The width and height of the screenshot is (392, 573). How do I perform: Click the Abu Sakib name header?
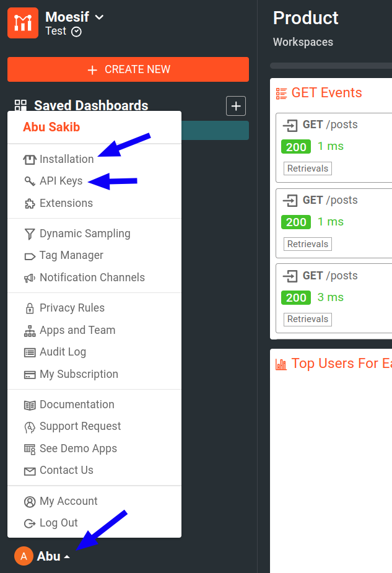[x=51, y=127]
